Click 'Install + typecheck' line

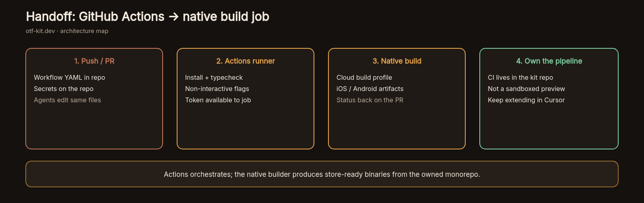tap(214, 77)
